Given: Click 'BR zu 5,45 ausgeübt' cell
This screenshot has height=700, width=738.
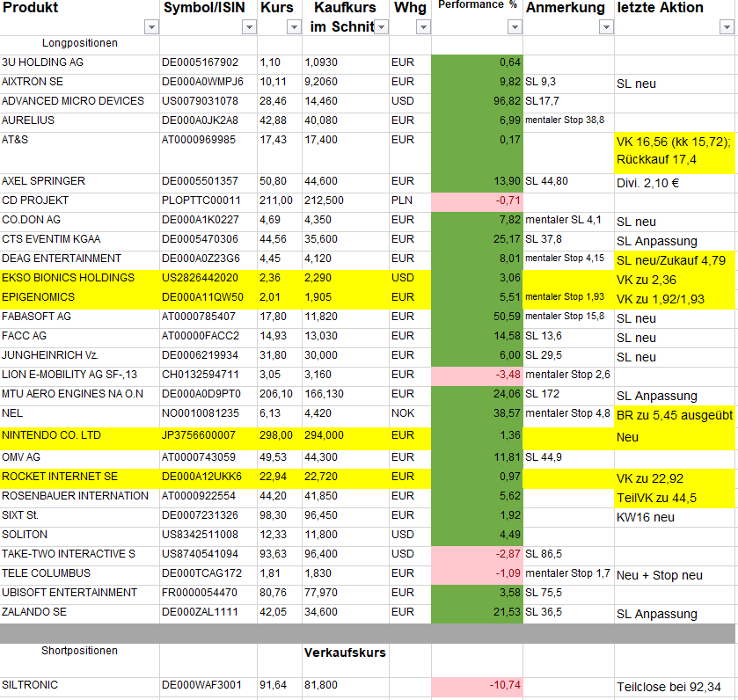Looking at the screenshot, I should pos(675,416).
